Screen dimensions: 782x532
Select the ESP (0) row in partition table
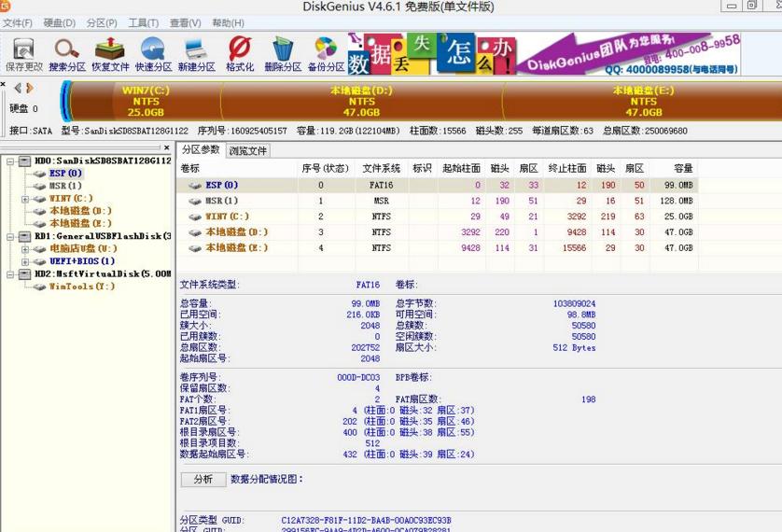(438, 185)
